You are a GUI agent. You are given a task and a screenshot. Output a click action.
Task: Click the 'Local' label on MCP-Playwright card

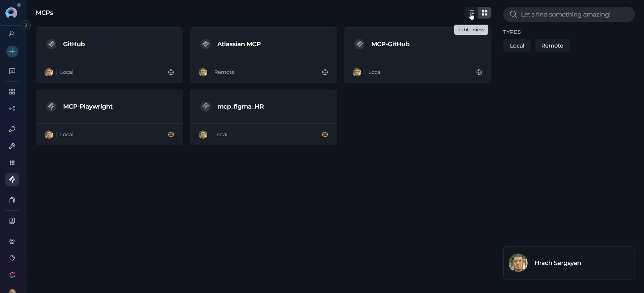[67, 135]
